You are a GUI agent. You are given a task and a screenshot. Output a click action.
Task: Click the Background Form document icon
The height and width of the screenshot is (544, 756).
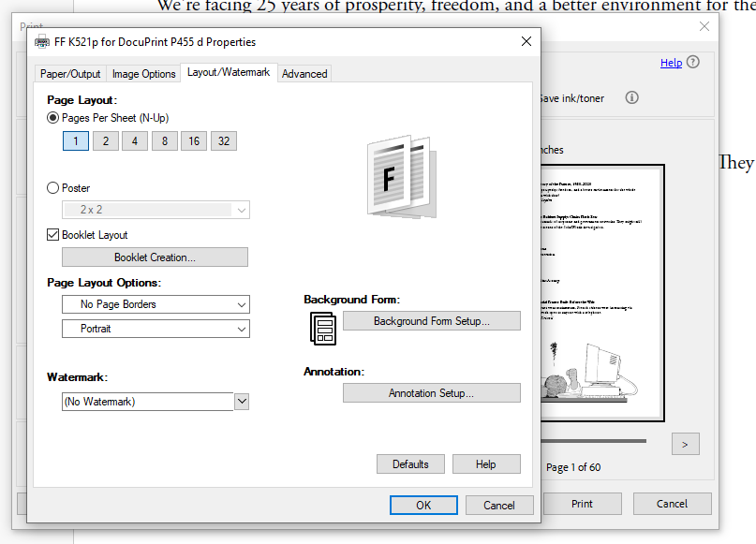tap(322, 328)
